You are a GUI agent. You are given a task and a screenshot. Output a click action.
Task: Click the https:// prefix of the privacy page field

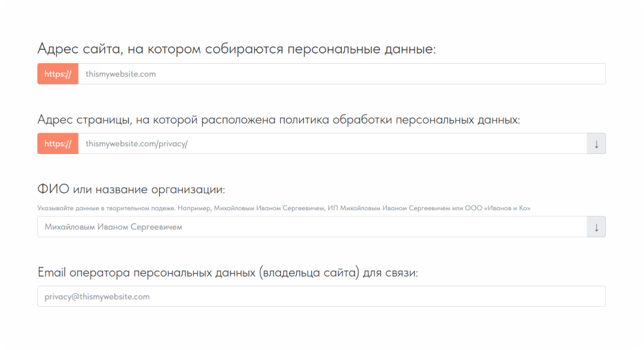[x=58, y=144]
